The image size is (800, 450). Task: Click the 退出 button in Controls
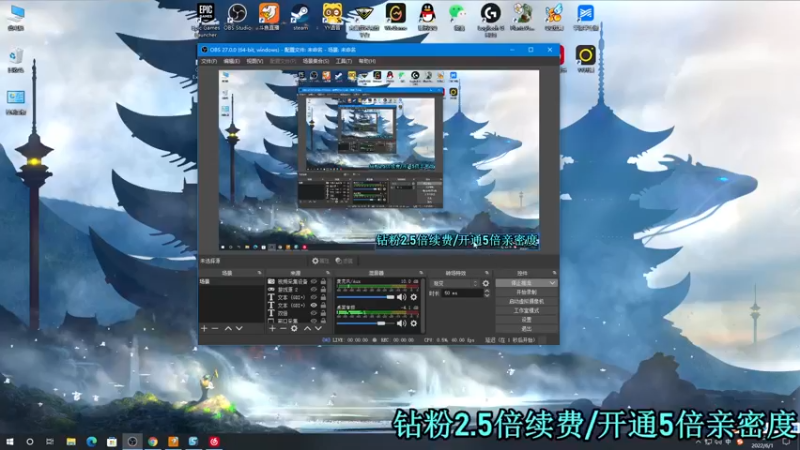(x=527, y=329)
